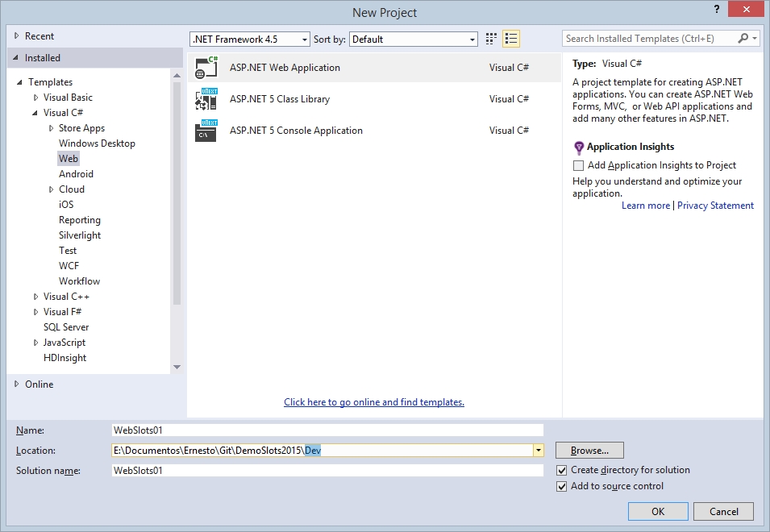This screenshot has height=532, width=770.
Task: Select iOS template category
Action: click(66, 204)
